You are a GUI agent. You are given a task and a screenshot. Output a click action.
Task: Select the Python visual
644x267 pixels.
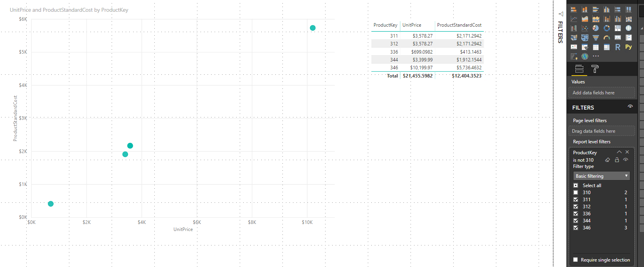coord(629,47)
